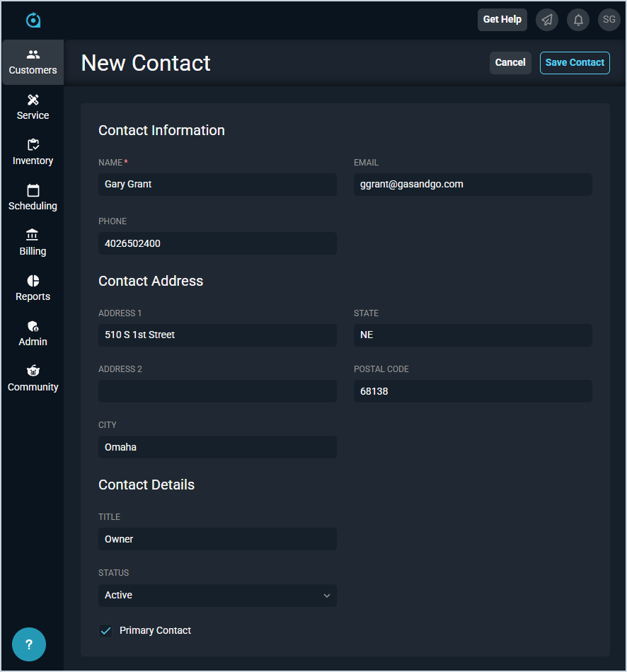Toggle the Primary Contact checkbox
The width and height of the screenshot is (627, 672).
point(106,630)
